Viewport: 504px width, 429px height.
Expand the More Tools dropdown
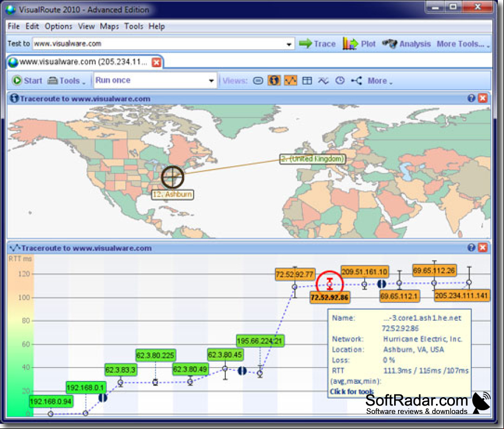coord(463,44)
